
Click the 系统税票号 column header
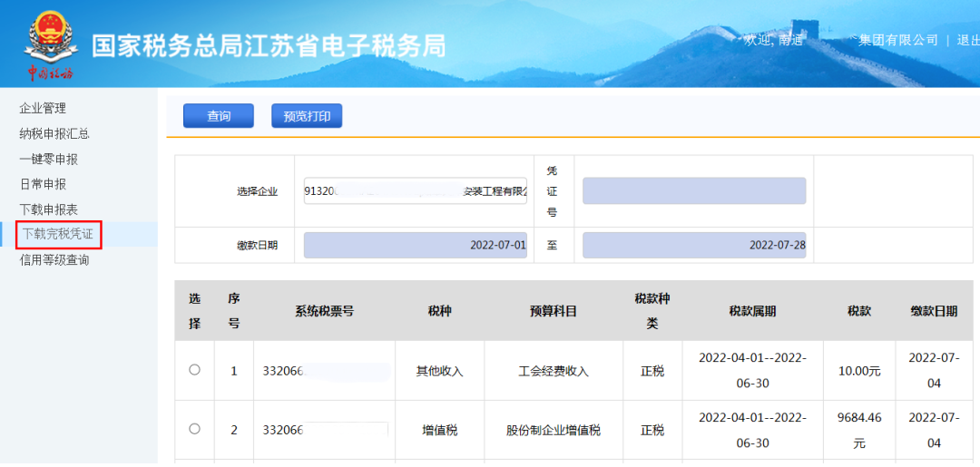(324, 311)
